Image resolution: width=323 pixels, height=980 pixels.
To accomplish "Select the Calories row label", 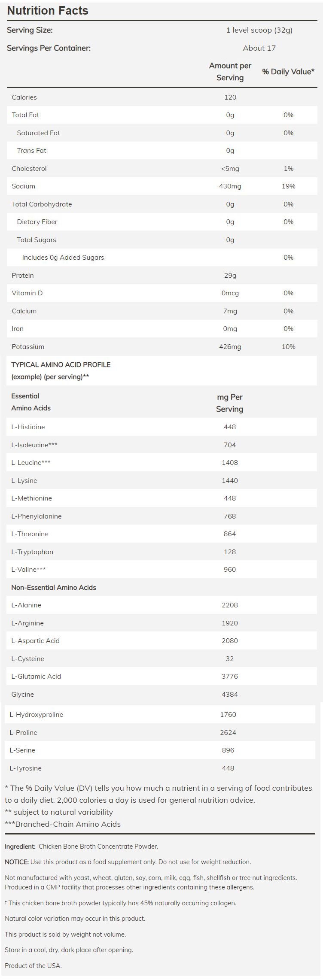I will click(x=24, y=97).
